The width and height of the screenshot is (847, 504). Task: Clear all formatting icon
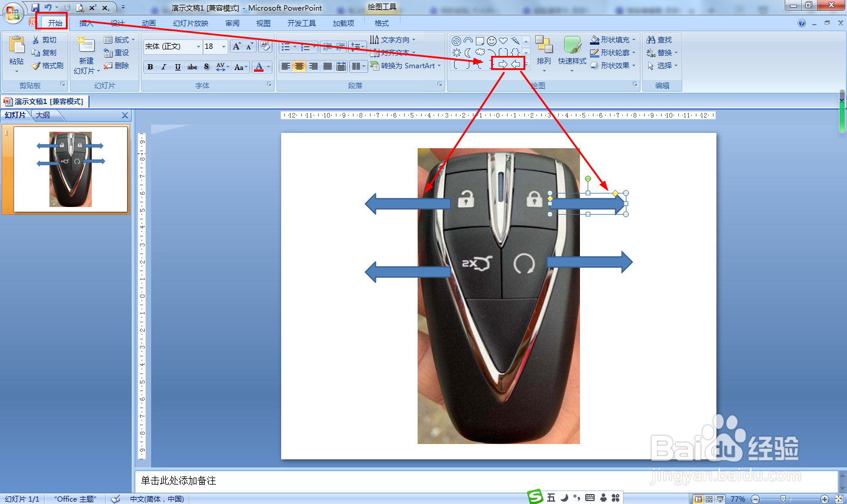point(265,46)
